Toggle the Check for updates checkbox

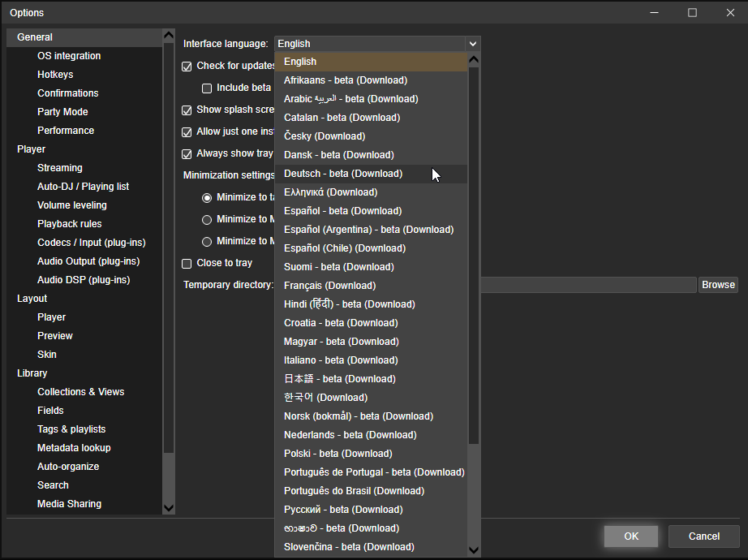click(x=187, y=66)
